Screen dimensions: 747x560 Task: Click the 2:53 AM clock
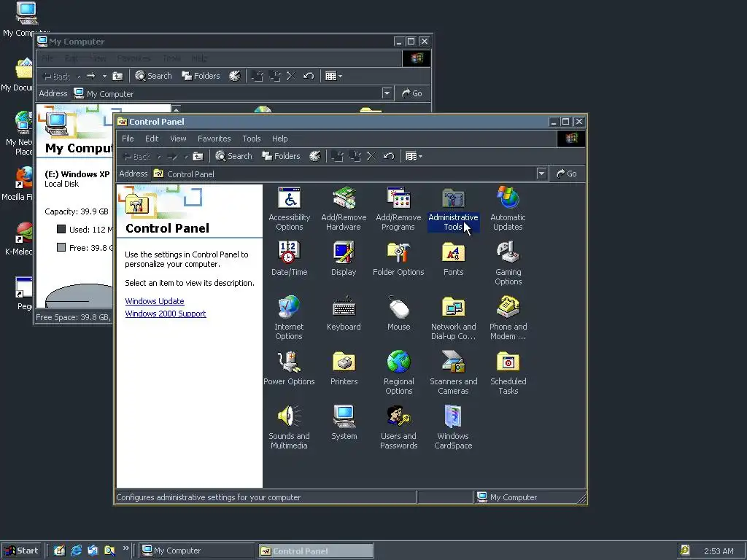tap(719, 551)
